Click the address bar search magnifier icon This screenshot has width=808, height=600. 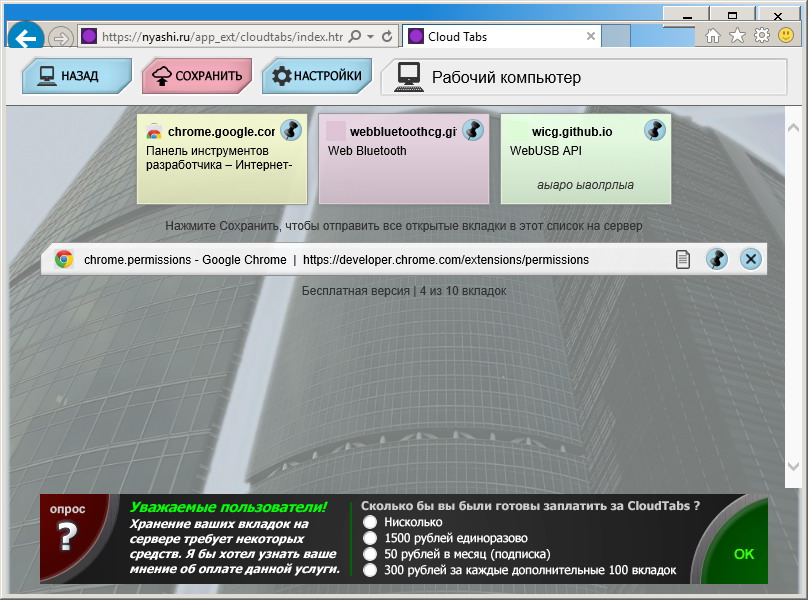(355, 37)
